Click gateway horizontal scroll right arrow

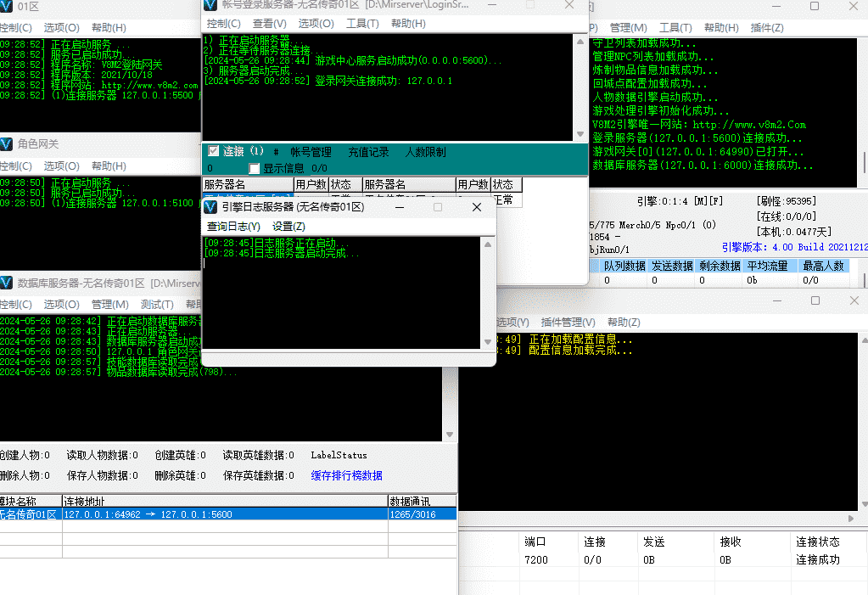pos(851,519)
